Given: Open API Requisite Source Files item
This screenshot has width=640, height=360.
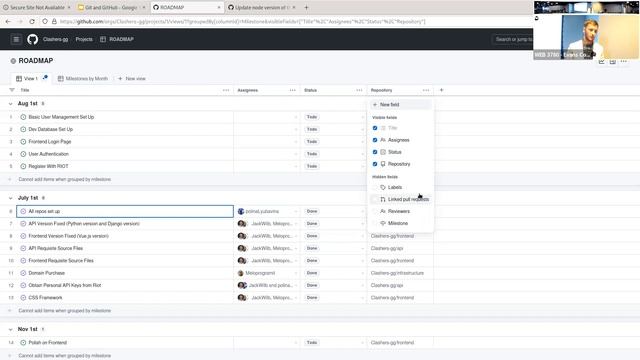Looking at the screenshot, I should [56, 248].
